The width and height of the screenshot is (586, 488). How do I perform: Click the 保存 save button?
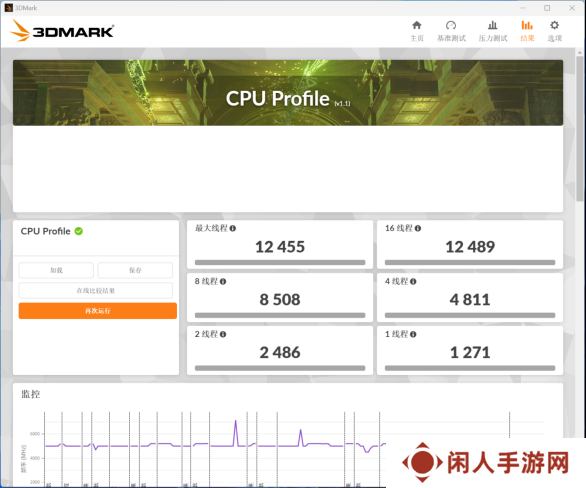pyautogui.click(x=135, y=270)
